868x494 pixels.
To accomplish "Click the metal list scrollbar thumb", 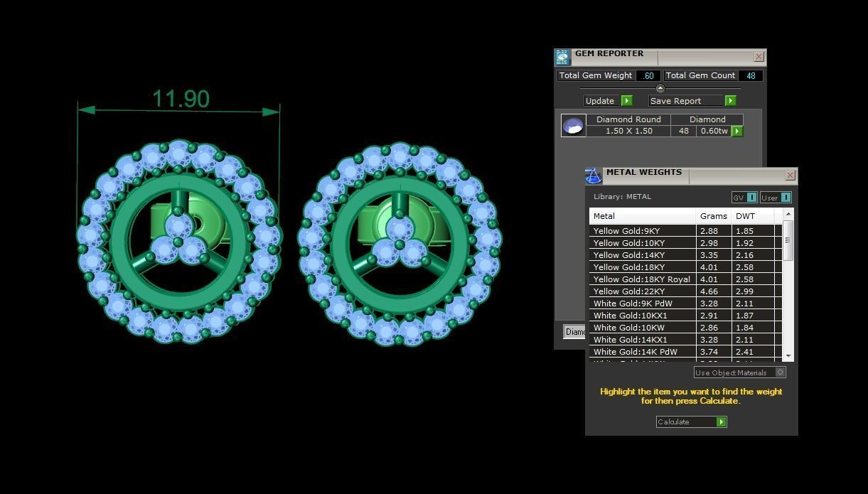I will (788, 241).
